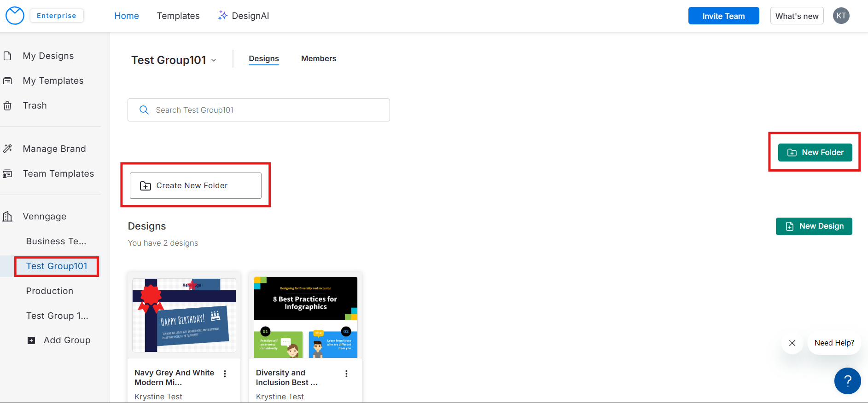
Task: Click the Invite Team button
Action: pyautogui.click(x=723, y=16)
